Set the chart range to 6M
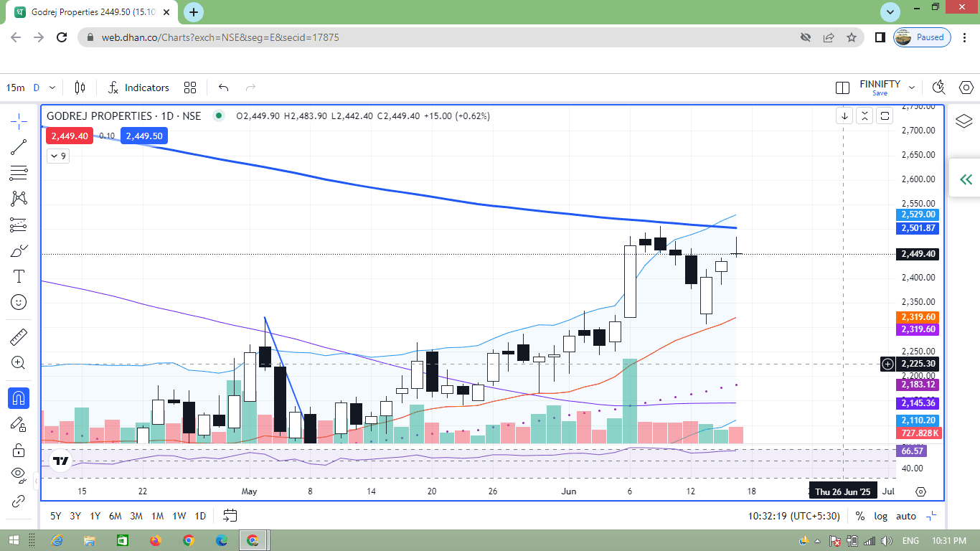 (116, 516)
